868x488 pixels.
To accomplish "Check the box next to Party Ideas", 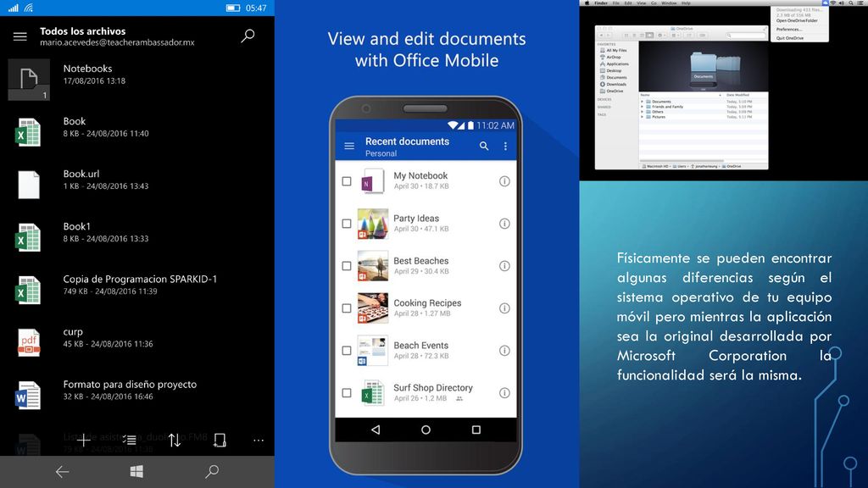I will click(347, 224).
